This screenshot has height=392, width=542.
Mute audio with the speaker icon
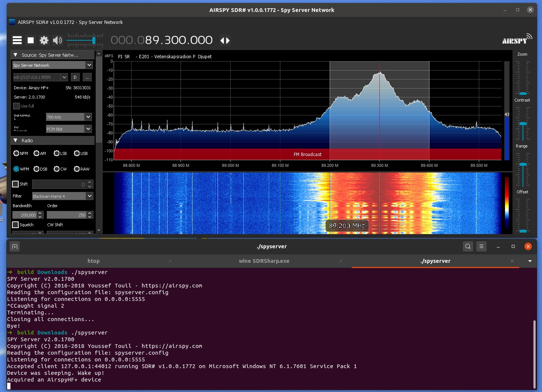(58, 40)
